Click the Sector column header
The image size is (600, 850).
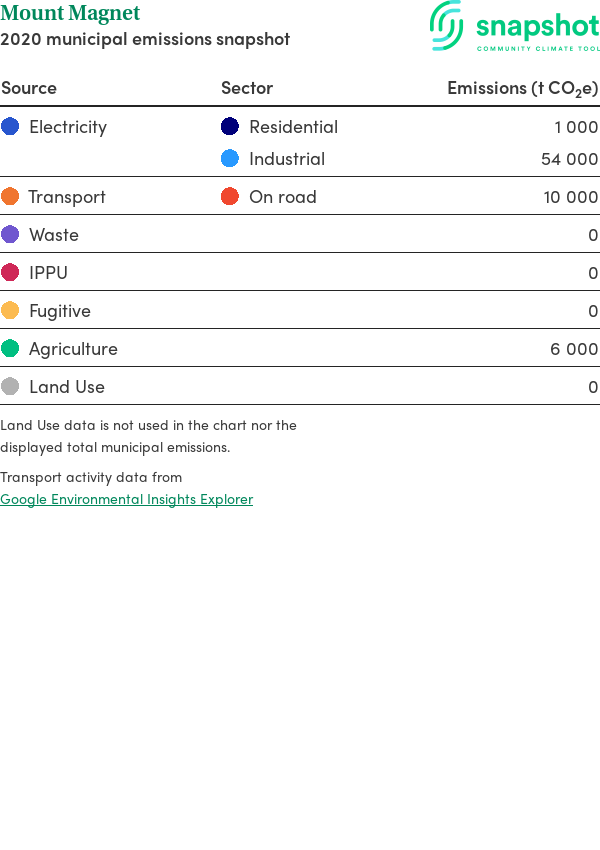[x=247, y=88]
